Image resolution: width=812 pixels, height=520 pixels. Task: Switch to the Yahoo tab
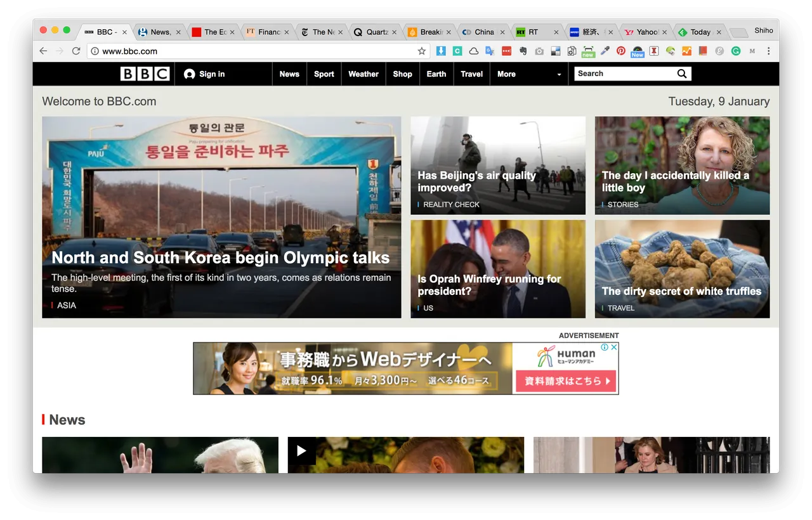646,32
